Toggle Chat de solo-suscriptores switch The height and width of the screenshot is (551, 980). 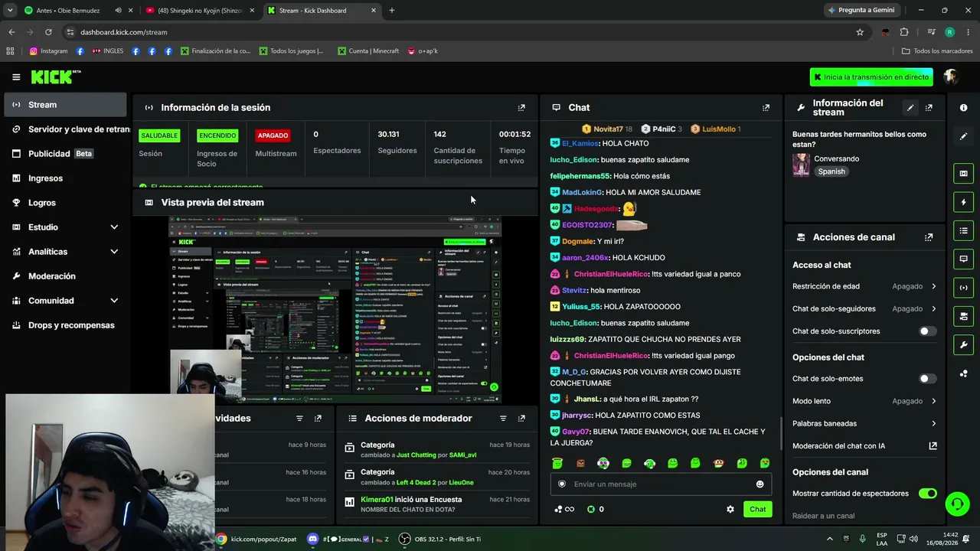pos(927,331)
